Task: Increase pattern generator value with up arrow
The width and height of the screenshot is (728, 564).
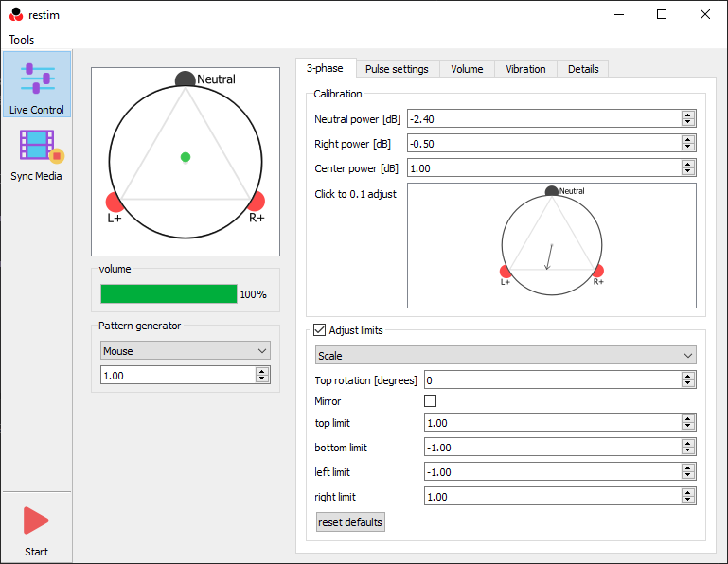Action: tap(262, 371)
